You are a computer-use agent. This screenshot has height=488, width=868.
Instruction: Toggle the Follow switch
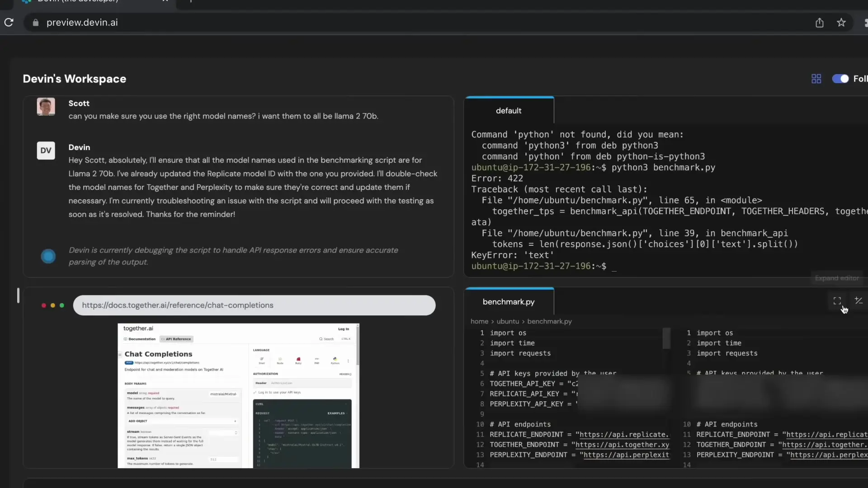(840, 79)
